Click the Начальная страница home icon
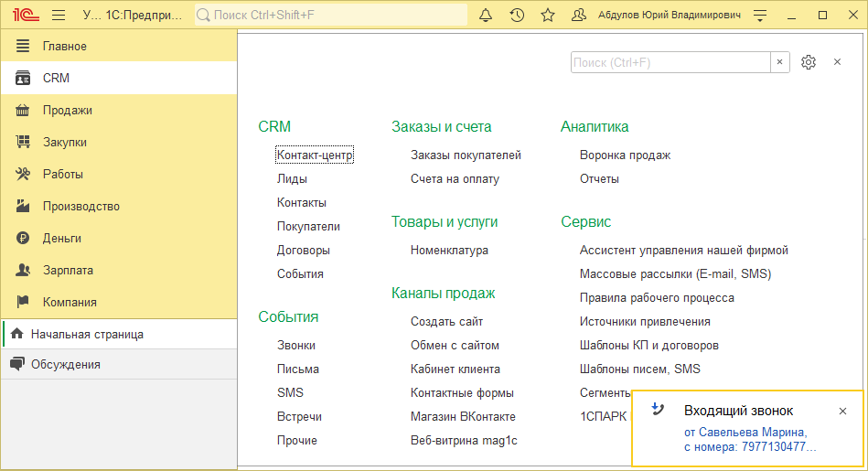This screenshot has width=868, height=471. coord(17,334)
